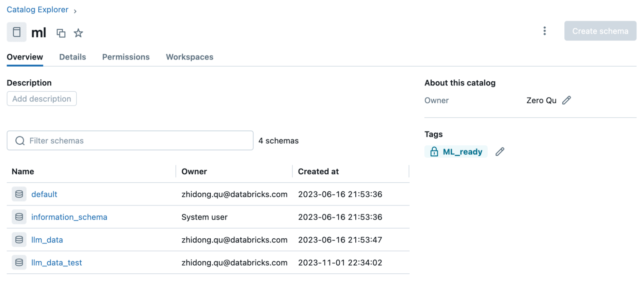The width and height of the screenshot is (644, 284).
Task: Open the Permissions tab
Action: click(126, 57)
